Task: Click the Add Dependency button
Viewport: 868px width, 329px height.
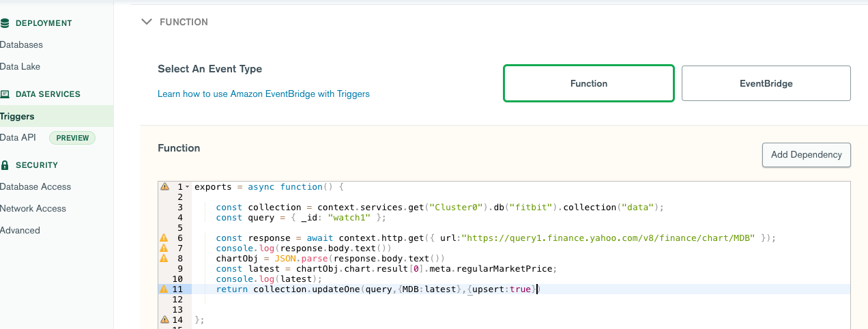Action: 807,154
